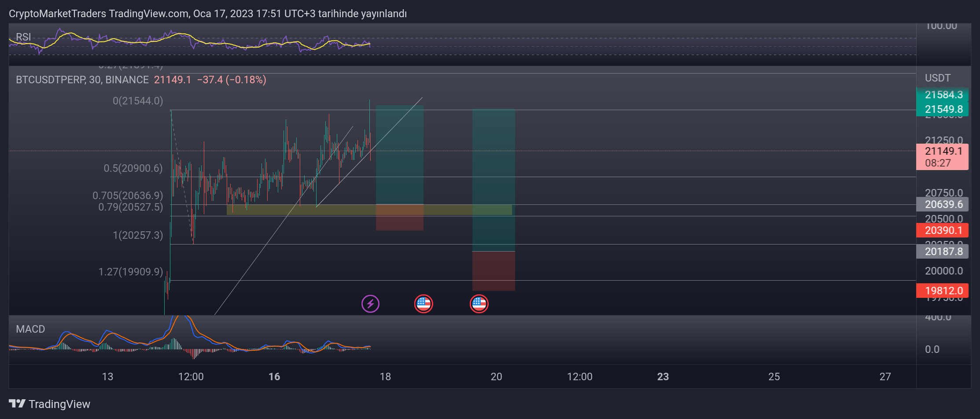Click the date label 16 on time axis
The width and height of the screenshot is (980, 419).
[x=274, y=377]
